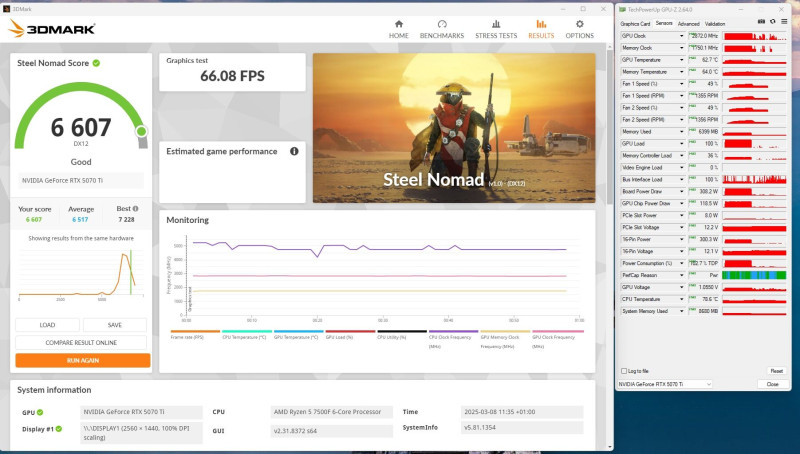This screenshot has height=454, width=800.
Task: Click the green checkmark beside Steel Nomad Score
Action: pos(96,63)
